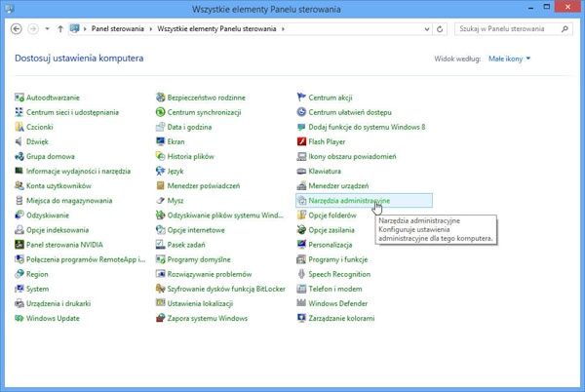This screenshot has width=585, height=392.
Task: Go up one level with Up arrow
Action: pos(60,28)
